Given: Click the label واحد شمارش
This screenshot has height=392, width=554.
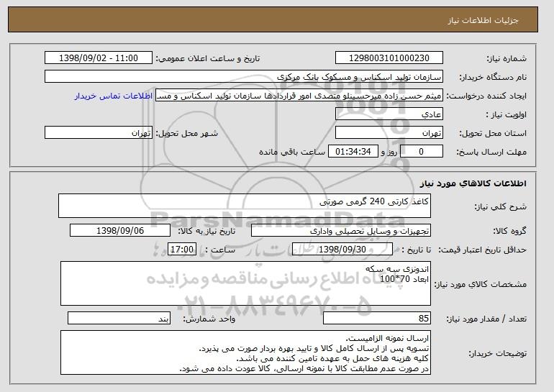Looking at the screenshot, I should coord(209,319).
